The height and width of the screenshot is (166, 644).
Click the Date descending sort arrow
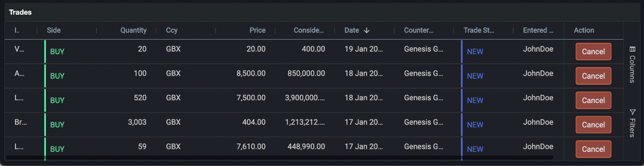pos(367,30)
